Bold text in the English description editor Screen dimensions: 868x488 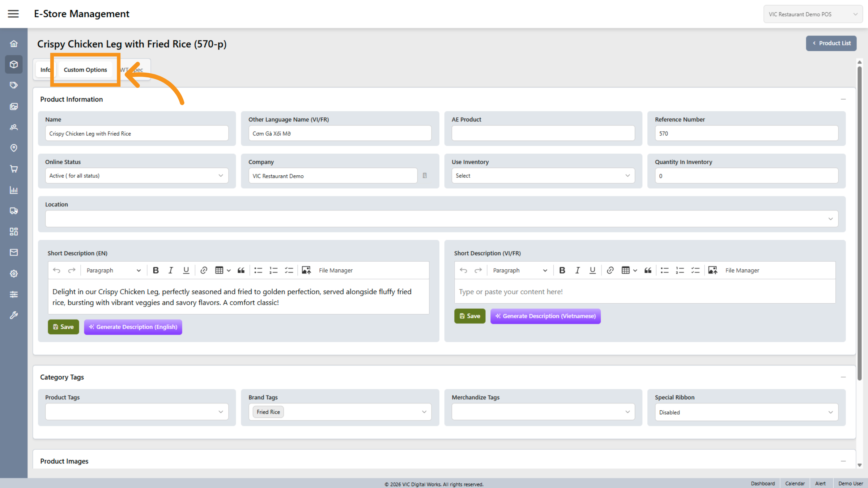[156, 270]
